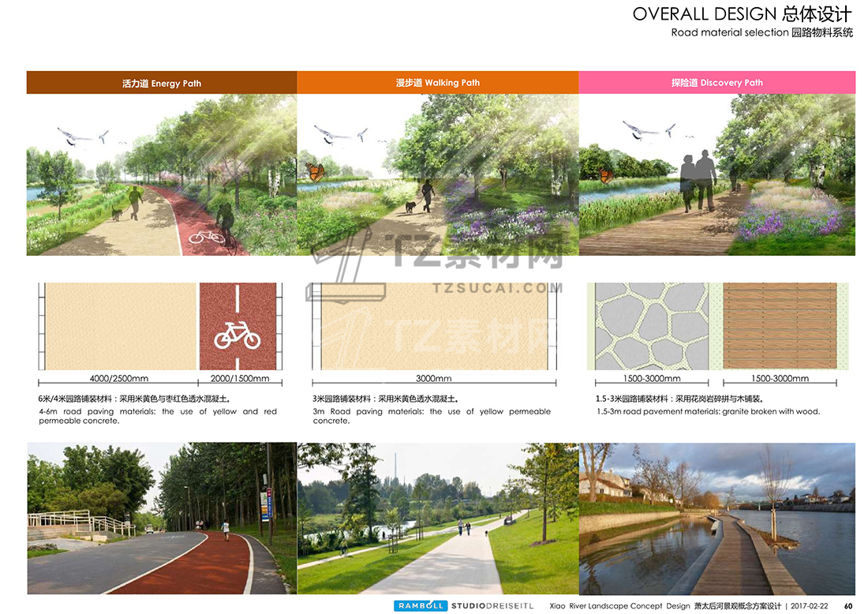This screenshot has height=614, width=868.
Task: Click the '1.5-3m road pavement materials' description
Action: pos(708,411)
